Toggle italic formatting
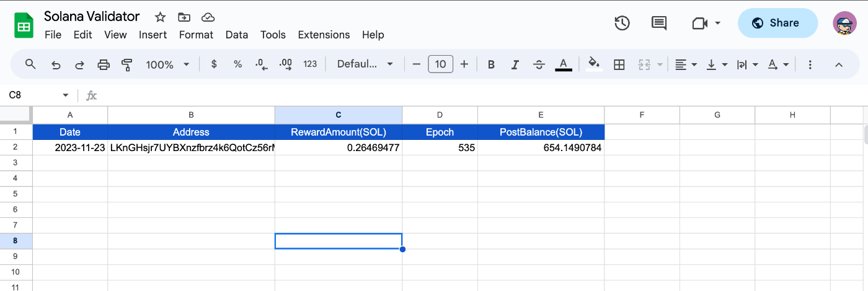Viewport: 868px width, 291px height. [x=515, y=64]
